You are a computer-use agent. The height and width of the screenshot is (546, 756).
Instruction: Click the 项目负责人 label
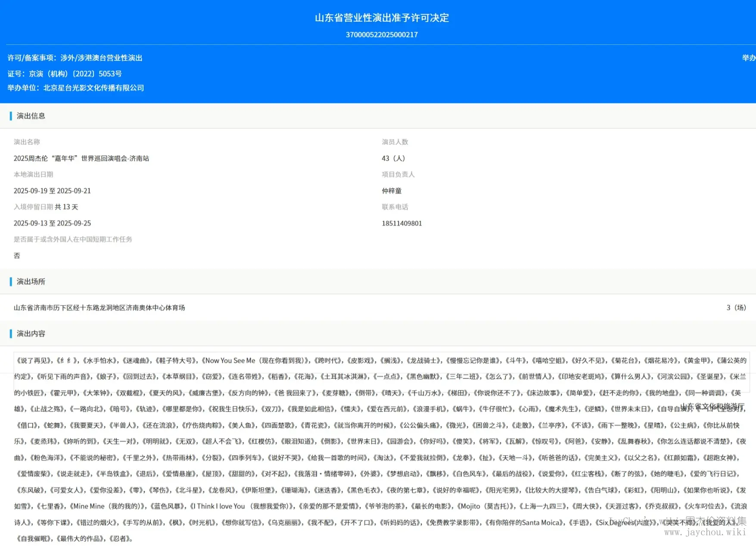click(x=398, y=174)
